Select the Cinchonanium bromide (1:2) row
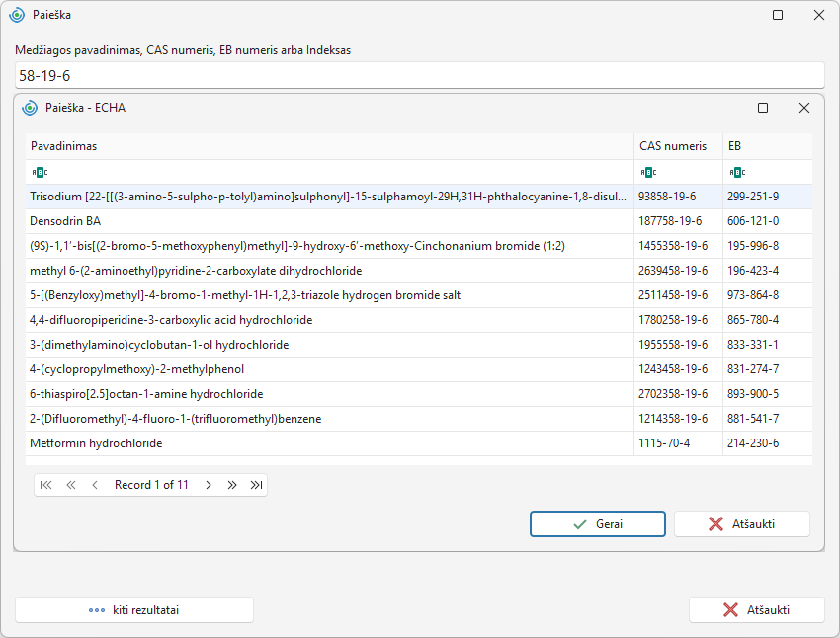 tap(419, 246)
